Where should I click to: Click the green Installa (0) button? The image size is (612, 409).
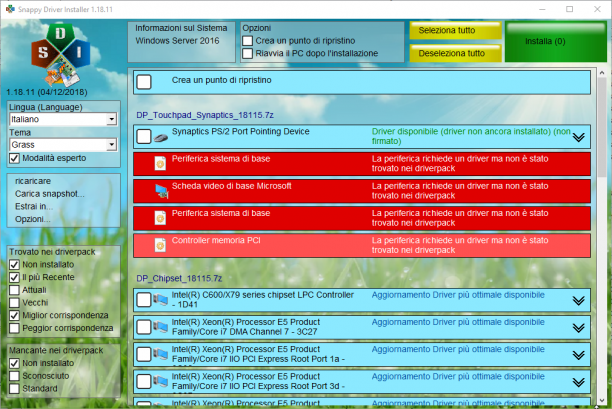pos(556,42)
